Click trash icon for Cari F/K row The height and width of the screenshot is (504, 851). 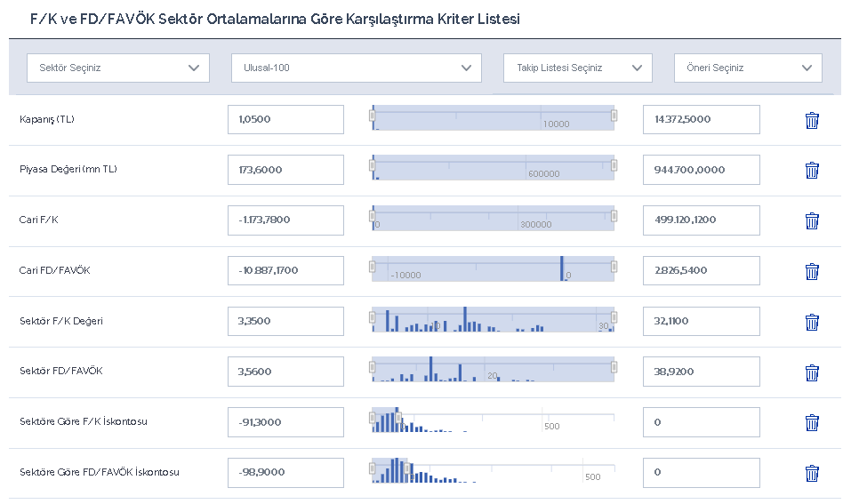811,220
